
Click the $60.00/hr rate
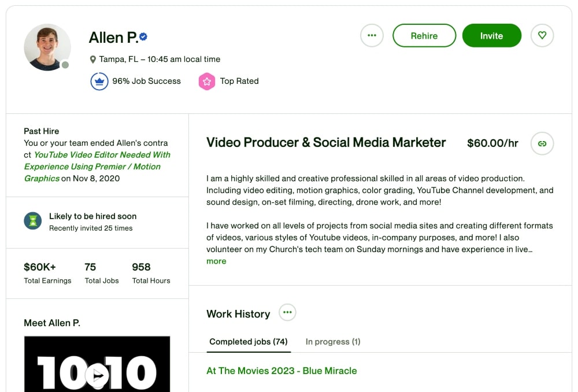click(x=492, y=143)
